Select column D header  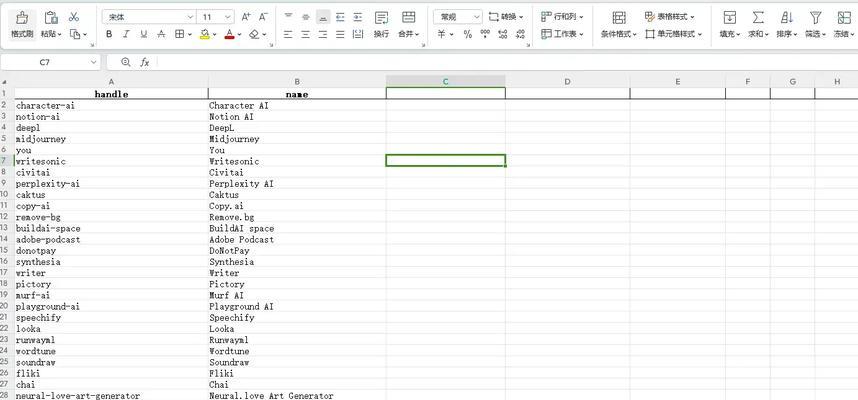(567, 82)
